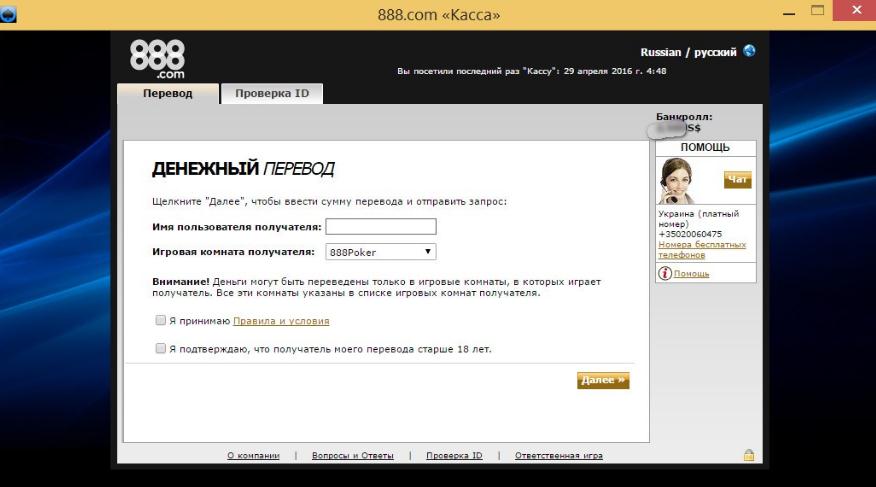Image resolution: width=876 pixels, height=487 pixels.
Task: Click the 888.com logo
Action: coord(157,59)
